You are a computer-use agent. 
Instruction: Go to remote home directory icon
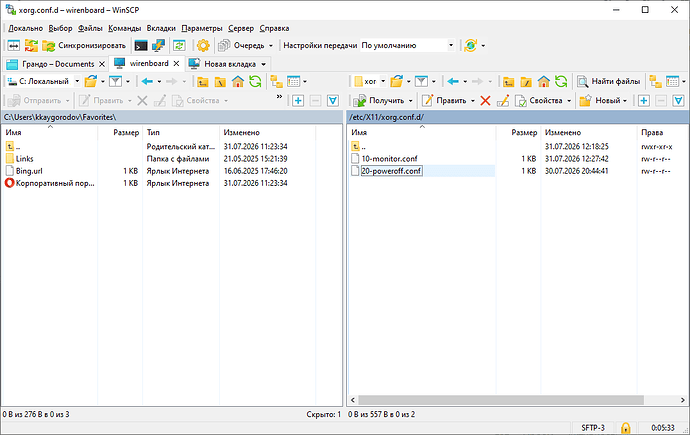[543, 81]
